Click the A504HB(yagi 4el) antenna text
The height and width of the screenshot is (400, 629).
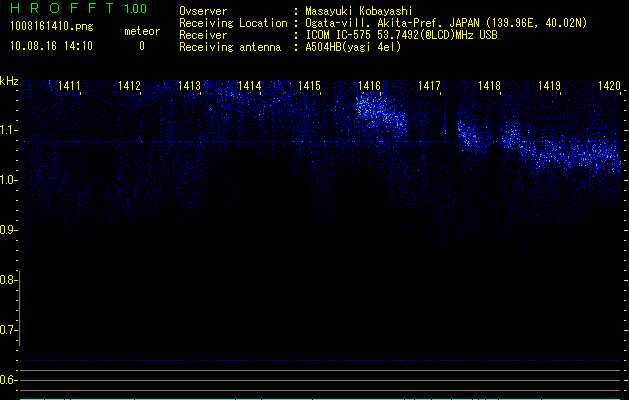point(353,47)
